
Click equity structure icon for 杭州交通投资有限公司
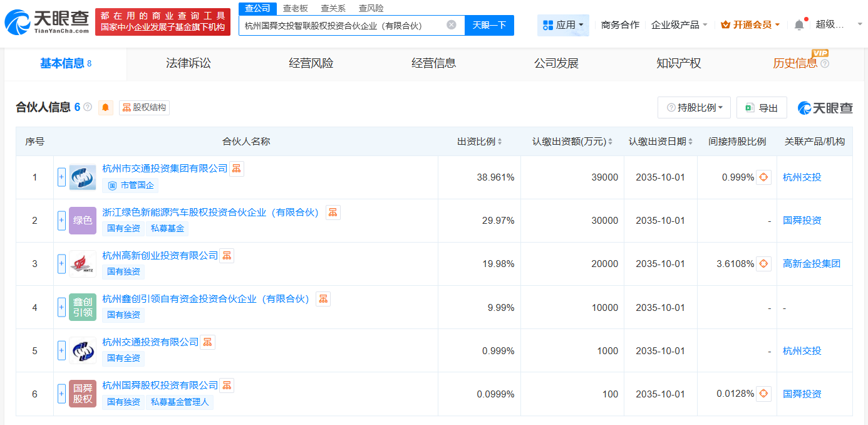coord(207,342)
